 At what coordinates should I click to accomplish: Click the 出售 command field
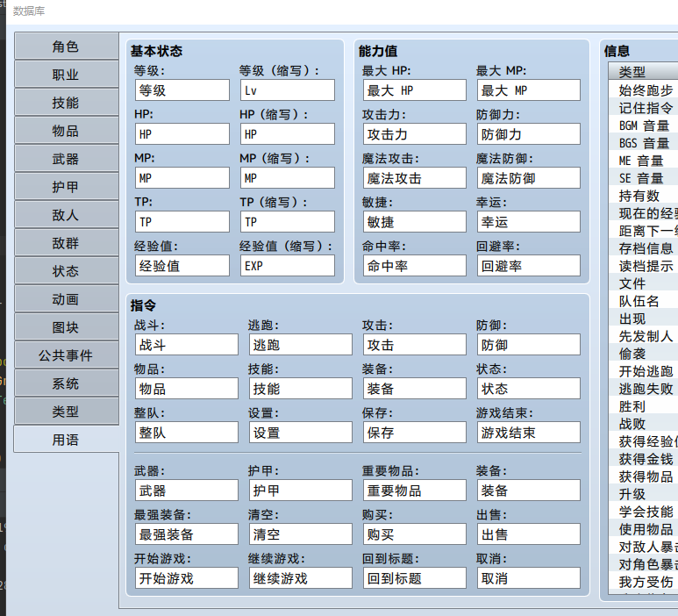(x=529, y=534)
